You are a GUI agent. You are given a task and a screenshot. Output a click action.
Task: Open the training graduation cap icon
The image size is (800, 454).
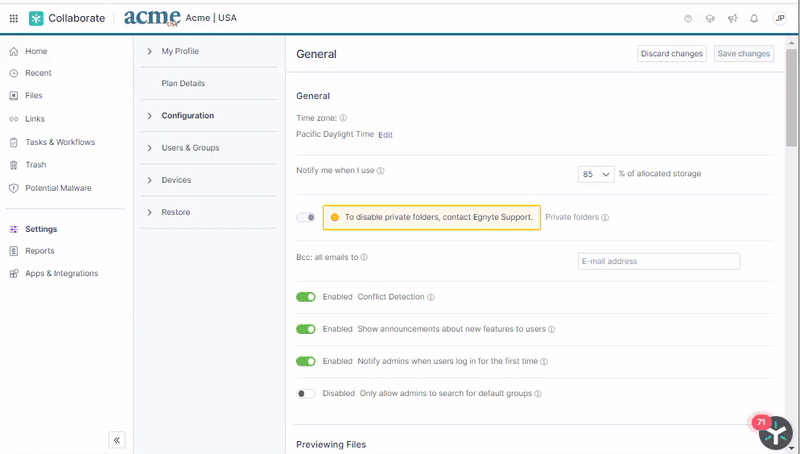[x=710, y=18]
